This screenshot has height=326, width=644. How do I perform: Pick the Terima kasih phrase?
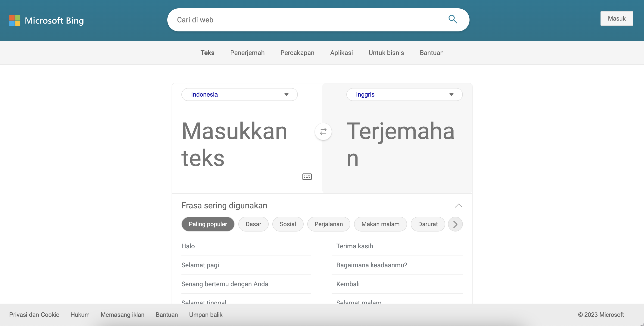point(355,246)
